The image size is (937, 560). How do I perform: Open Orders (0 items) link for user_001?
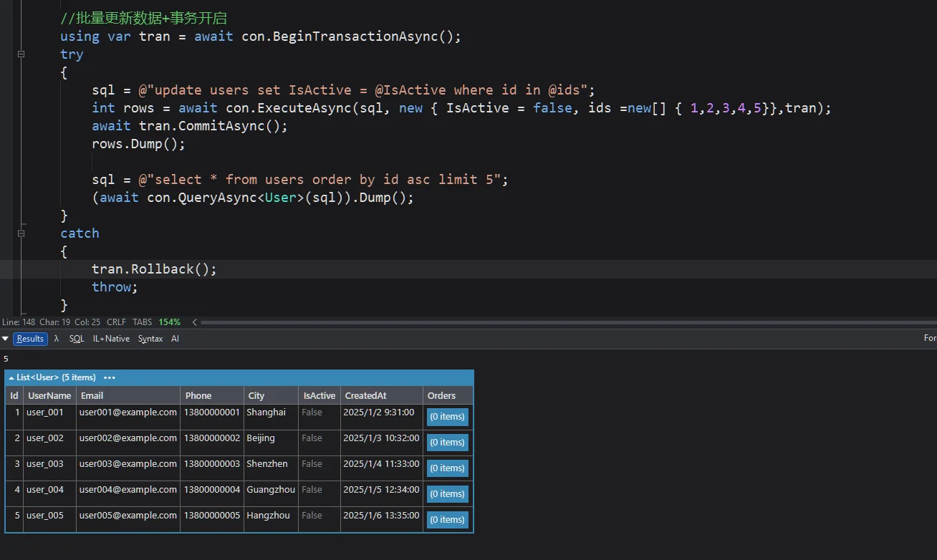coord(448,417)
